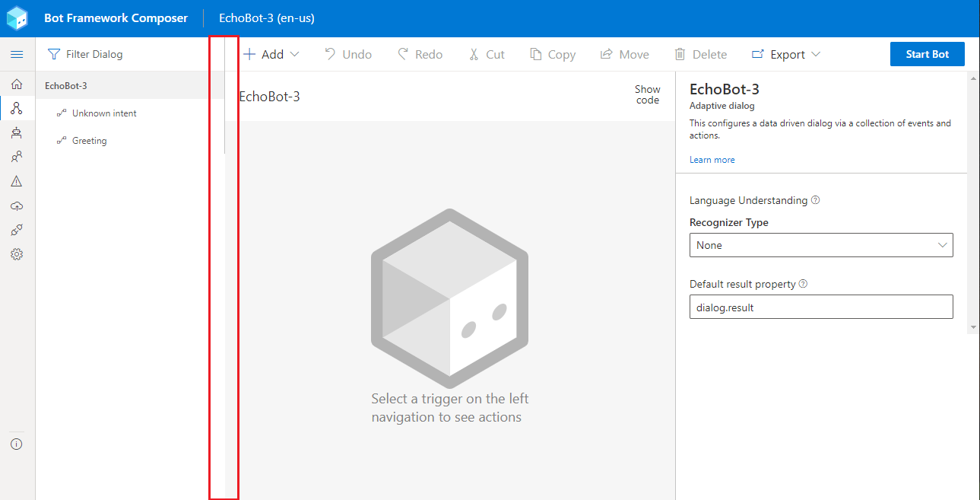Screen dimensions: 980x500
Task: Open Bot Responses from the left sidebar
Action: coord(17,132)
